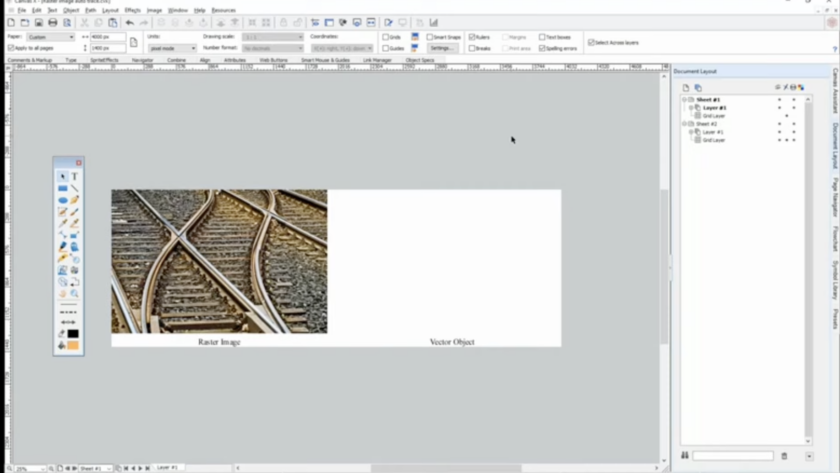Image resolution: width=840 pixels, height=473 pixels.
Task: Enable the Guides checkbox
Action: [x=385, y=48]
